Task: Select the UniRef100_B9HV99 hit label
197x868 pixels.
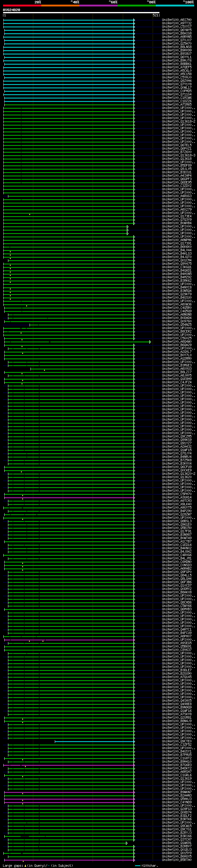Action: click(x=177, y=50)
